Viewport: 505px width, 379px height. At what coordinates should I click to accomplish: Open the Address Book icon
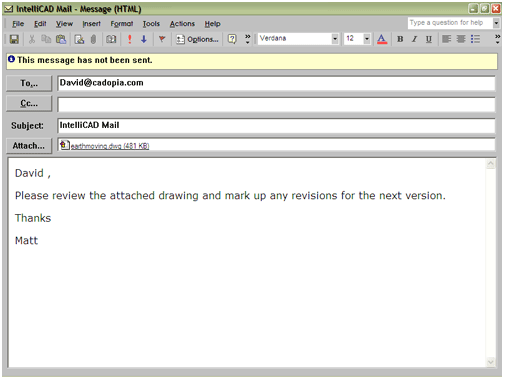tap(111, 39)
